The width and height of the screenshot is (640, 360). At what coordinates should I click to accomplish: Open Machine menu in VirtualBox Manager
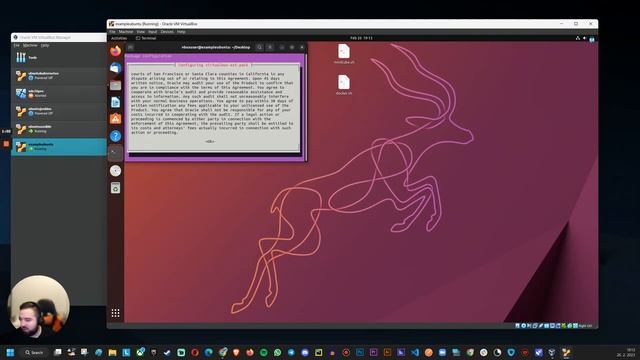coord(30,45)
